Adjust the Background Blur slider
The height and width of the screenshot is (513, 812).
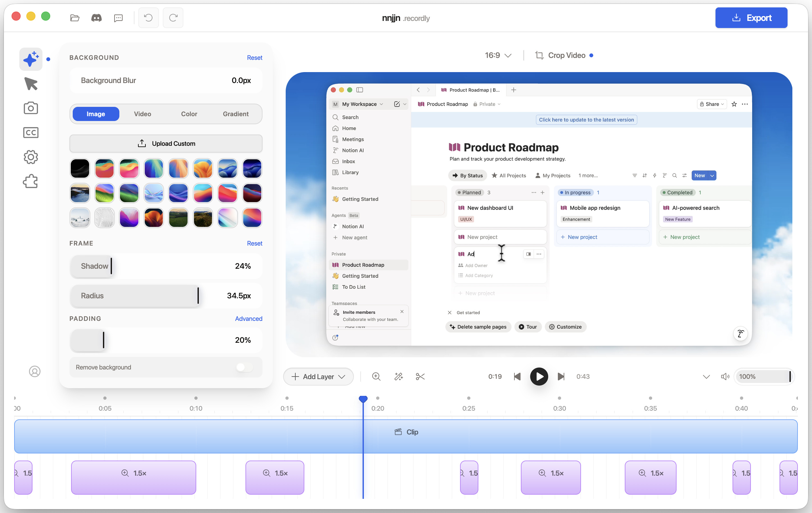166,80
